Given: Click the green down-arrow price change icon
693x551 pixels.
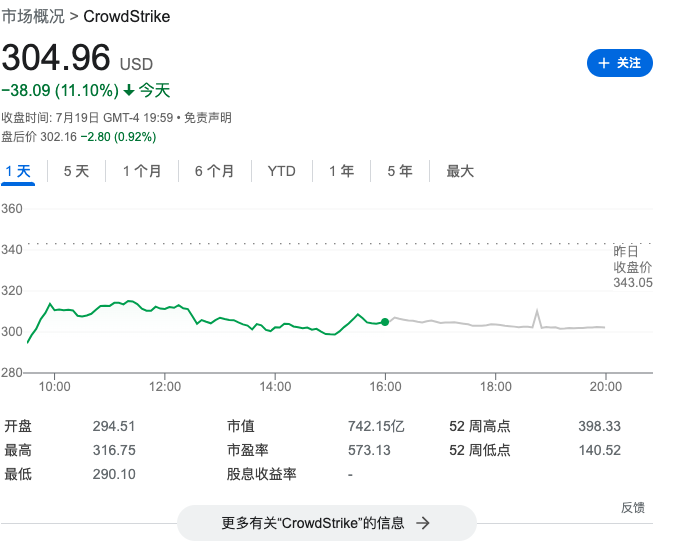Looking at the screenshot, I should click(129, 91).
